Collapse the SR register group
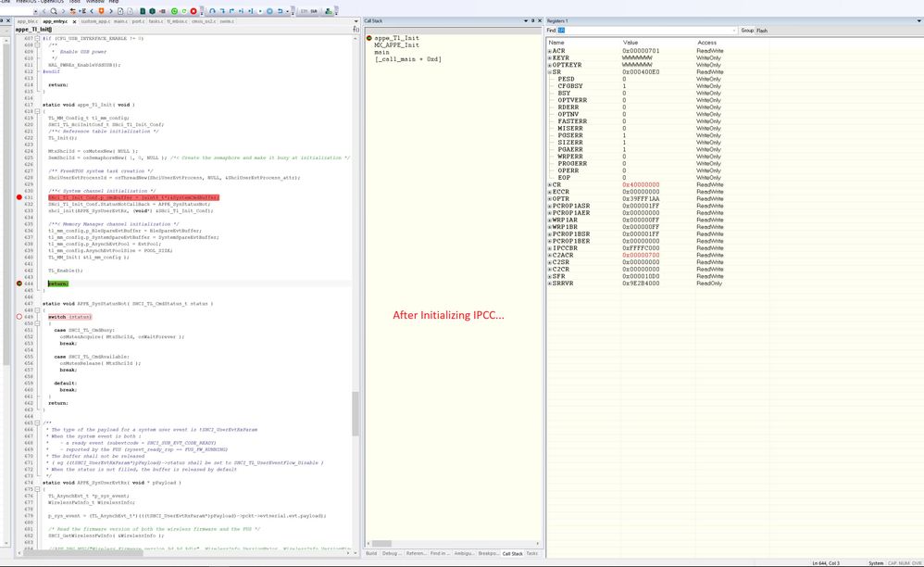Viewport: 924px width, 567px height. pos(550,71)
